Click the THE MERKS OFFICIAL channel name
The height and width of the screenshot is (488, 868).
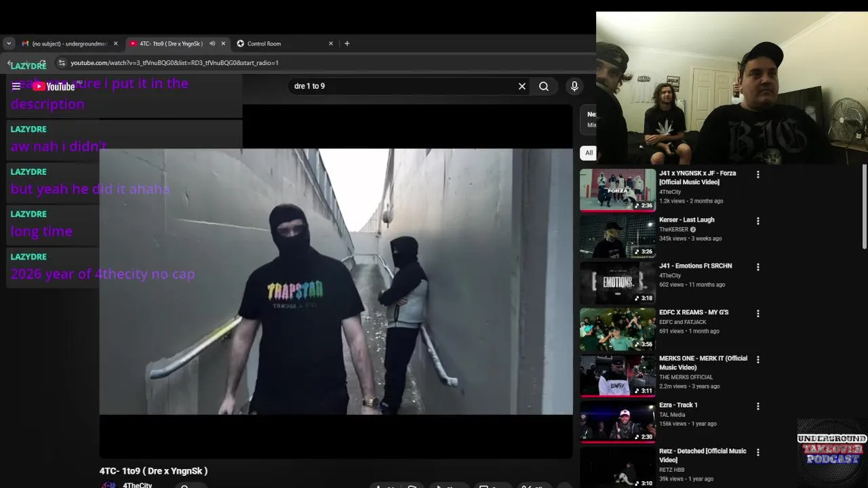[x=686, y=377]
